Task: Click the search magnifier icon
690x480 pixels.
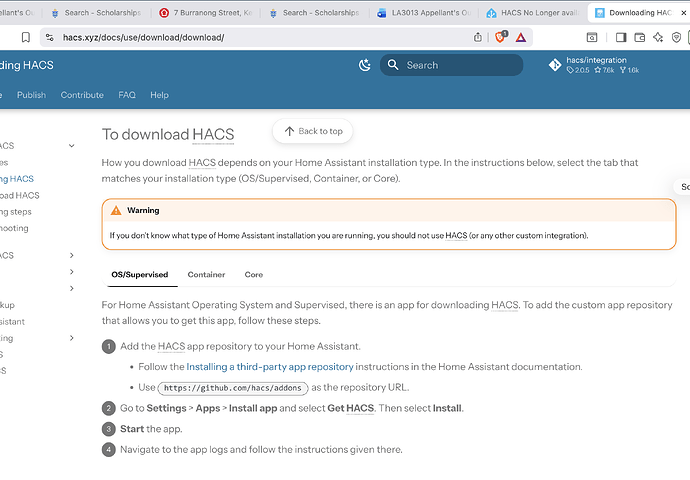Action: point(393,65)
